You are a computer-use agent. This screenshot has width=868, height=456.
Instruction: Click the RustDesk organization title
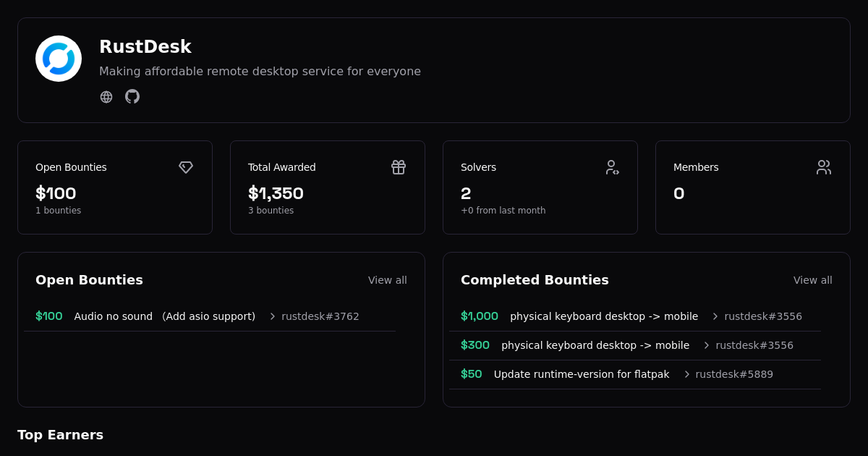click(145, 47)
